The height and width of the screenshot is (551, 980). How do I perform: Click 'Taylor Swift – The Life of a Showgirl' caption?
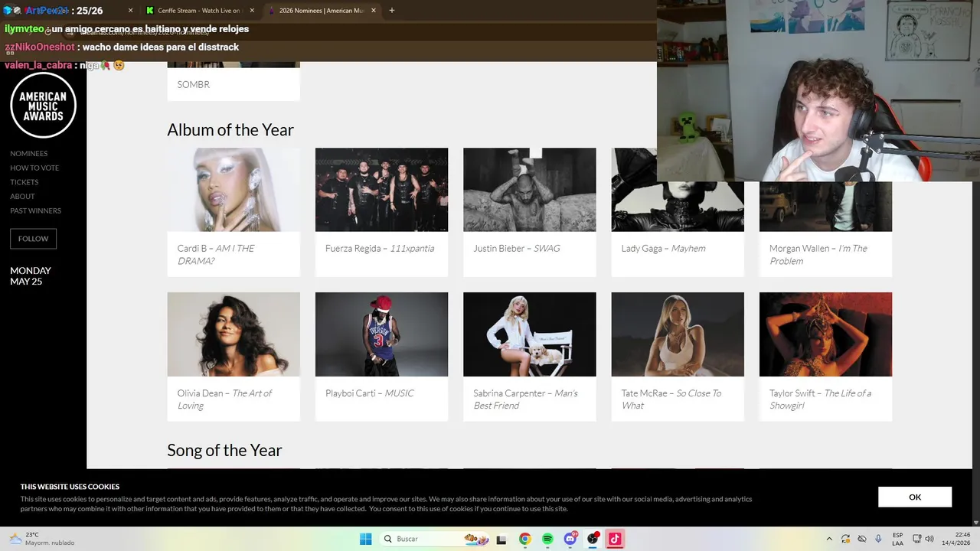tap(820, 399)
